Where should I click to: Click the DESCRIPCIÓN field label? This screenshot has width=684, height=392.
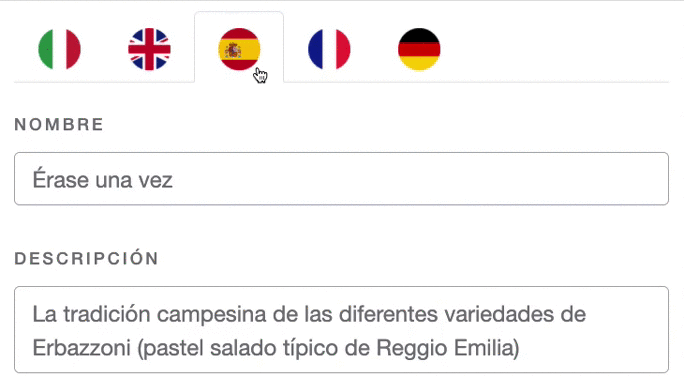(x=86, y=258)
